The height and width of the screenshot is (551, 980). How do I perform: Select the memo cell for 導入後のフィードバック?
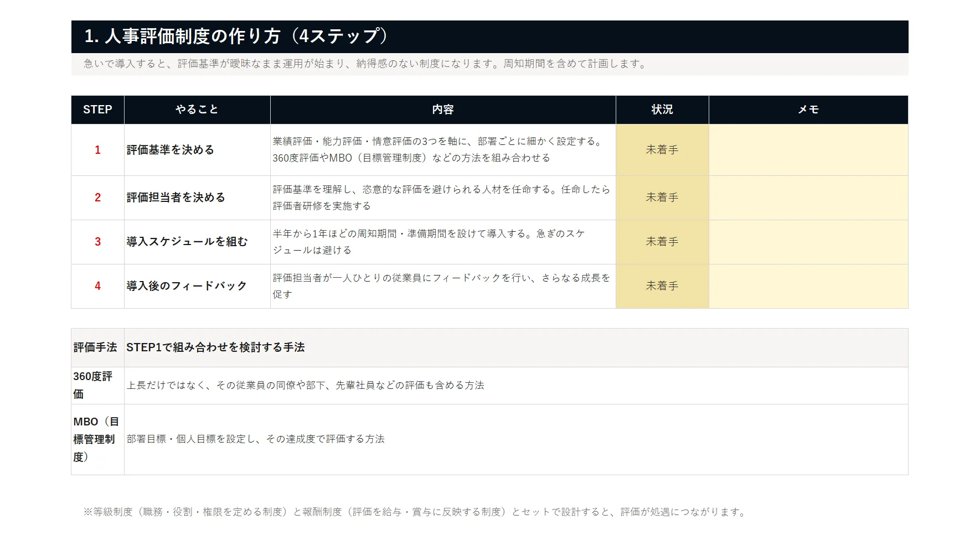pyautogui.click(x=808, y=286)
